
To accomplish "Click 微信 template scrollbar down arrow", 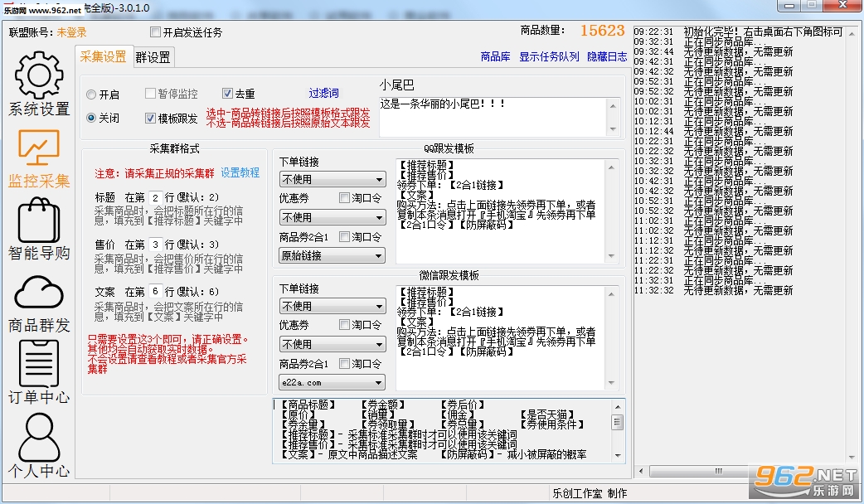I will pos(612,383).
